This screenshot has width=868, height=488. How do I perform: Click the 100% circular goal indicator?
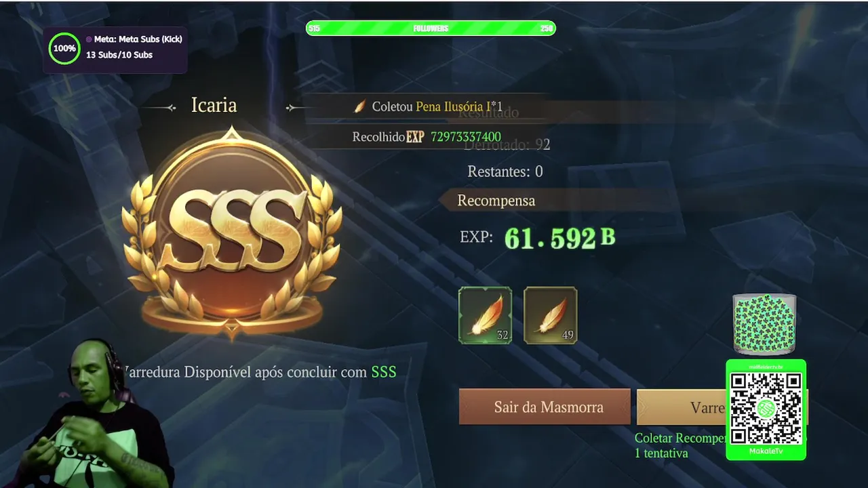click(64, 48)
